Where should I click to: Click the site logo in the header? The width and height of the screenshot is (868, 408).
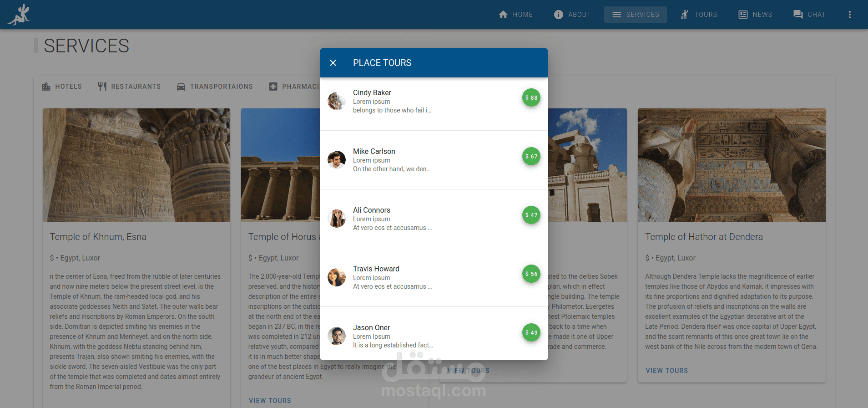(19, 15)
